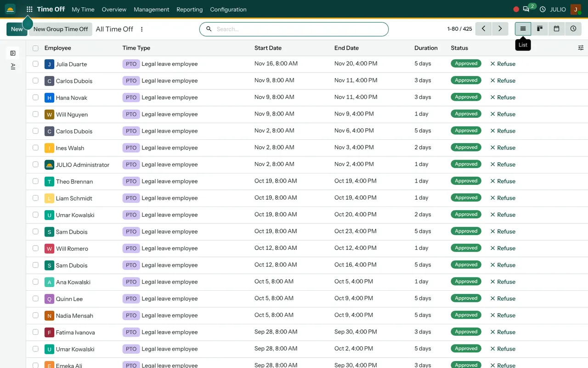This screenshot has width=588, height=368.
Task: Open the JULIO user avatar menu
Action: coord(576,9)
